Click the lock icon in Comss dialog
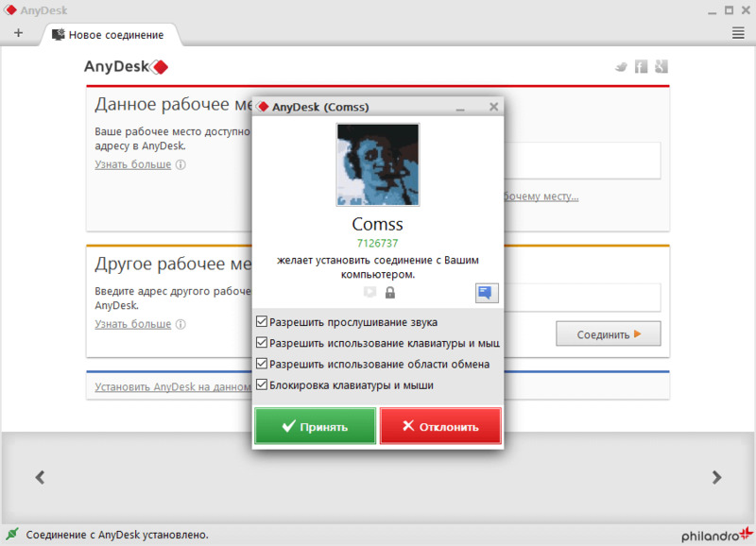Image resolution: width=756 pixels, height=546 pixels. (390, 292)
